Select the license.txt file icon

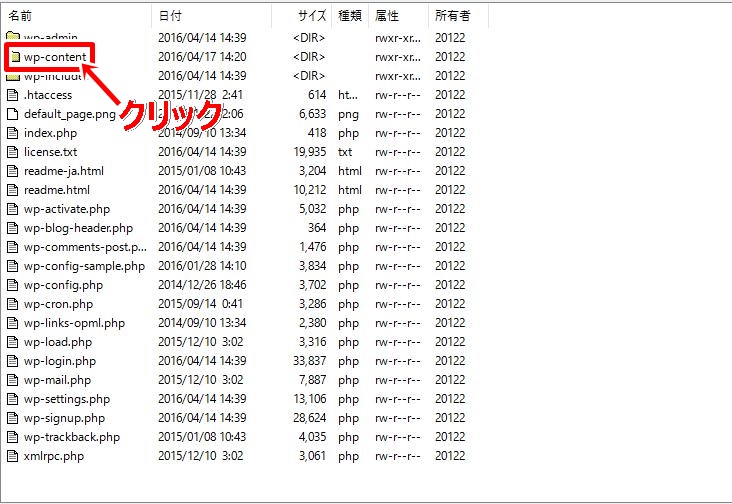(13, 152)
